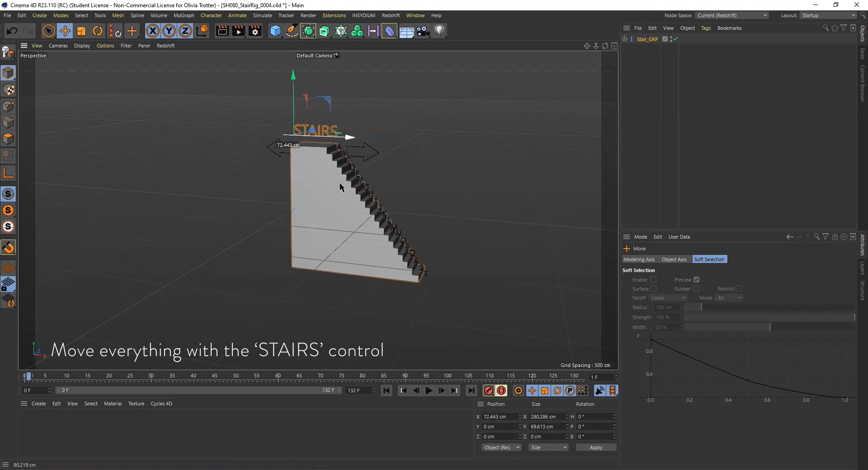Open the MoGraph menu
The height and width of the screenshot is (470, 868).
(x=184, y=15)
